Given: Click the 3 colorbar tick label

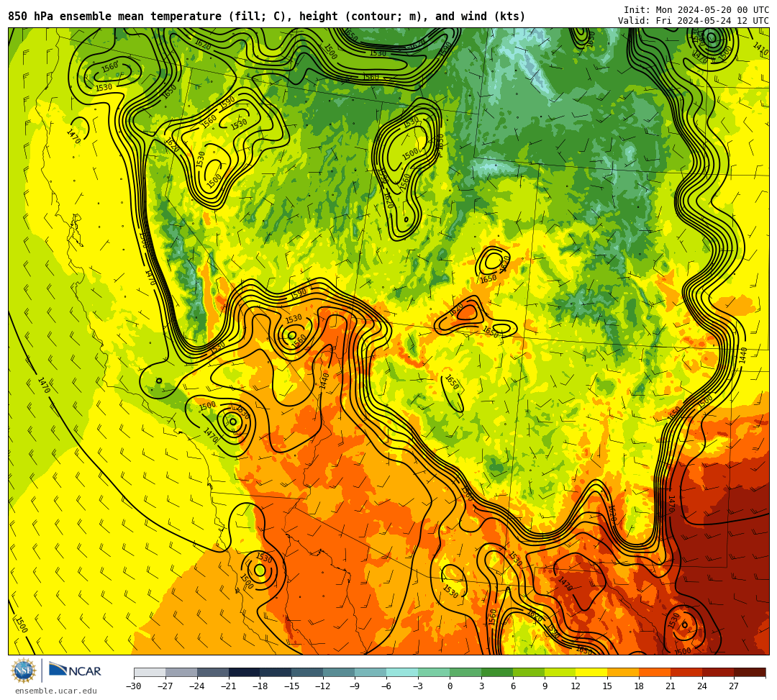Looking at the screenshot, I should 481,686.
